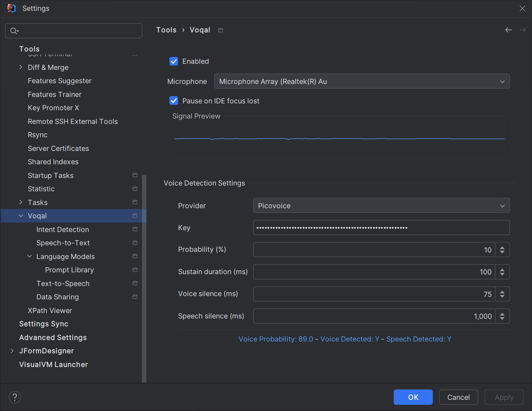Open Server Certificates settings
532x411 pixels.
coord(58,148)
